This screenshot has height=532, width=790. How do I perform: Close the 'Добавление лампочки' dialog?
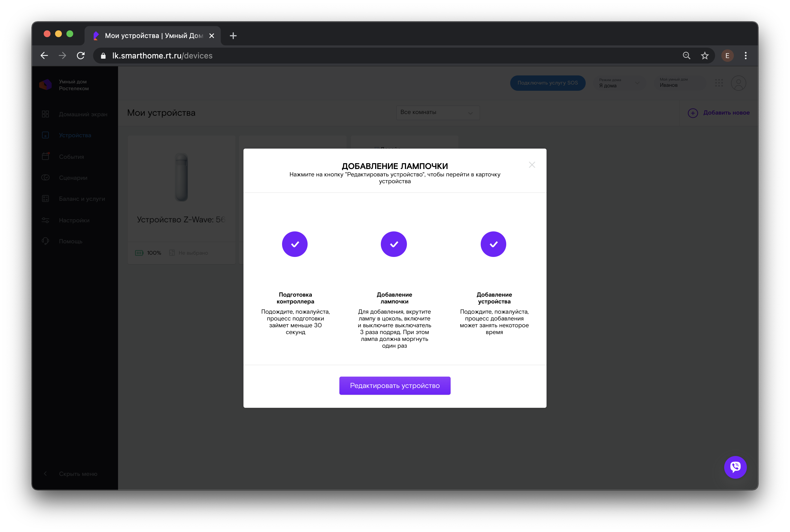(532, 165)
